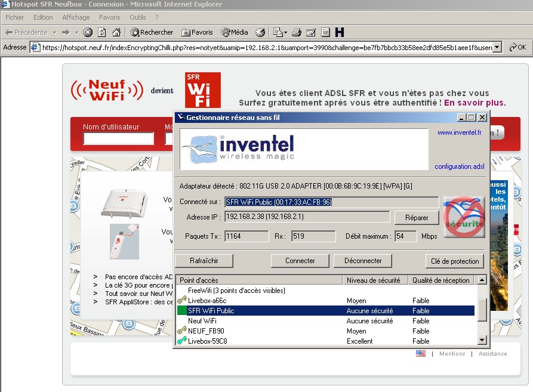
Task: Open the Rechercher search pane
Action: pos(152,32)
